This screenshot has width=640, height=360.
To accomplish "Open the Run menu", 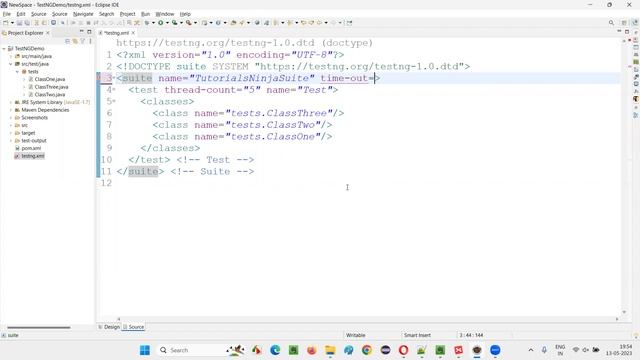I will click(145, 14).
